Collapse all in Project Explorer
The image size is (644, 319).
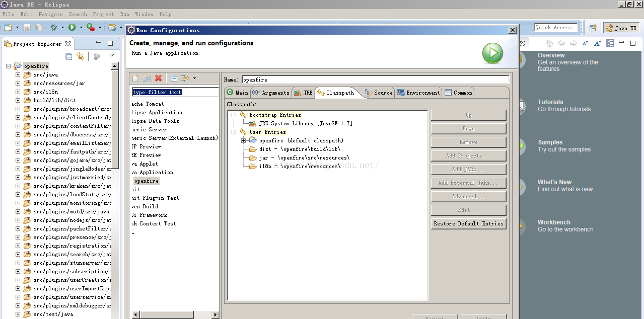69,56
